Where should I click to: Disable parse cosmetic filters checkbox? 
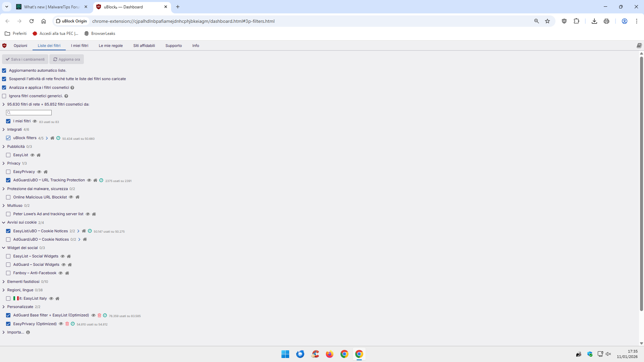(4, 88)
